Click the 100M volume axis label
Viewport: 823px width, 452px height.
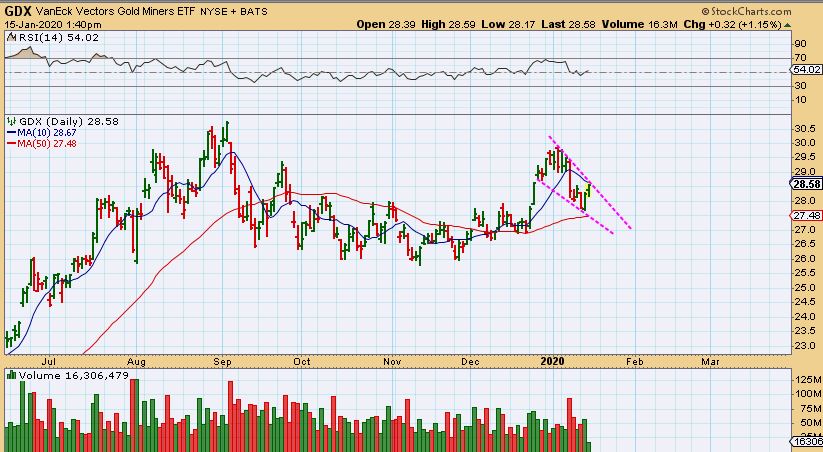click(808, 394)
